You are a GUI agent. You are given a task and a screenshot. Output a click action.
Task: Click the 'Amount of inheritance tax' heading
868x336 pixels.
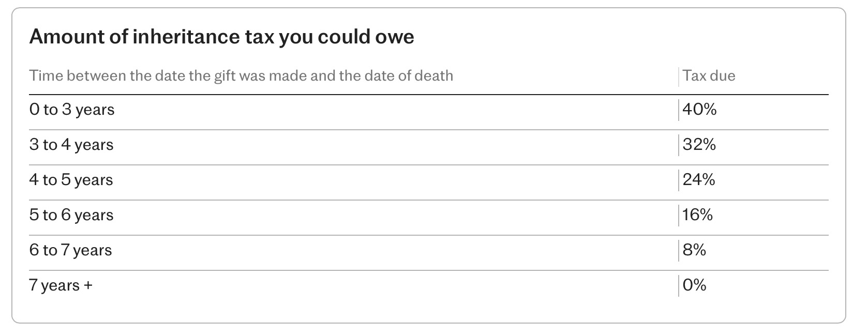click(x=221, y=37)
